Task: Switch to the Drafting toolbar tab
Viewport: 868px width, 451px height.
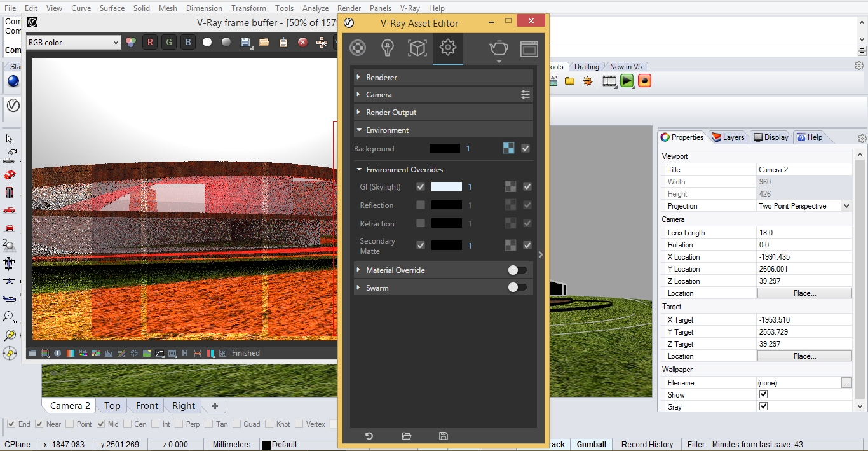Action: pyautogui.click(x=587, y=67)
